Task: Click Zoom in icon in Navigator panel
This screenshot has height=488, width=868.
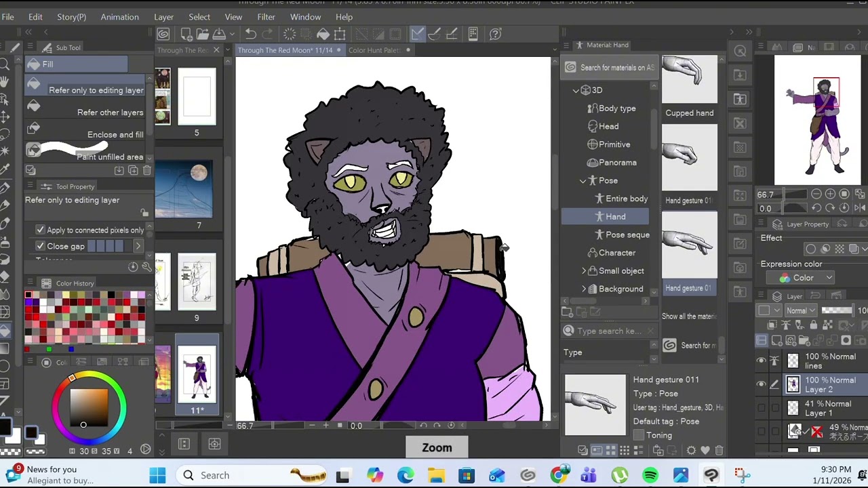Action: pos(830,195)
